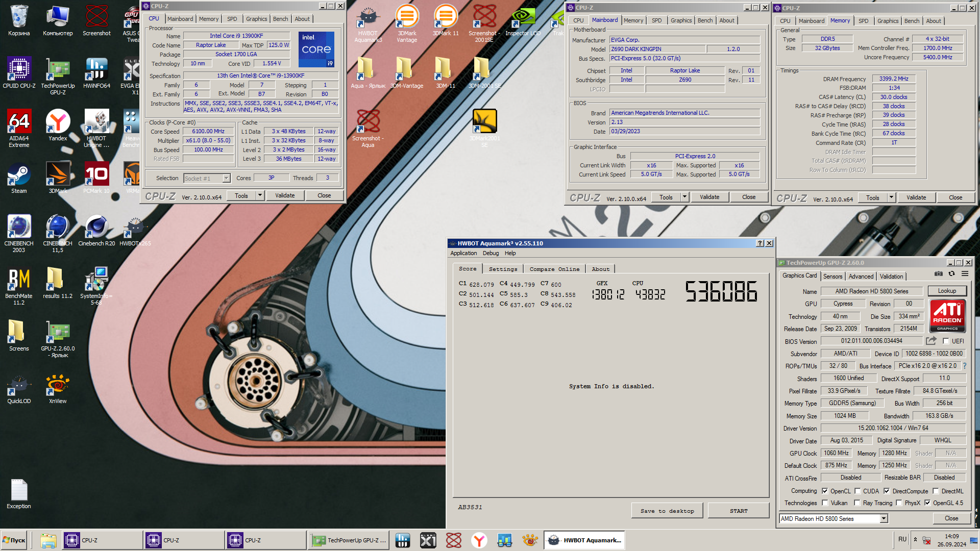Open the CPUID CPU-Z desktop icon

[19, 73]
